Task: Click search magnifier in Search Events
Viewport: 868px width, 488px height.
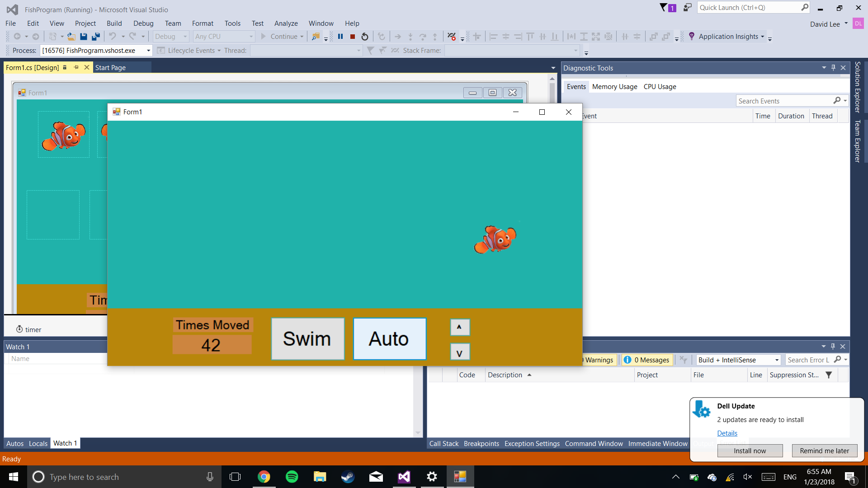Action: [x=837, y=101]
